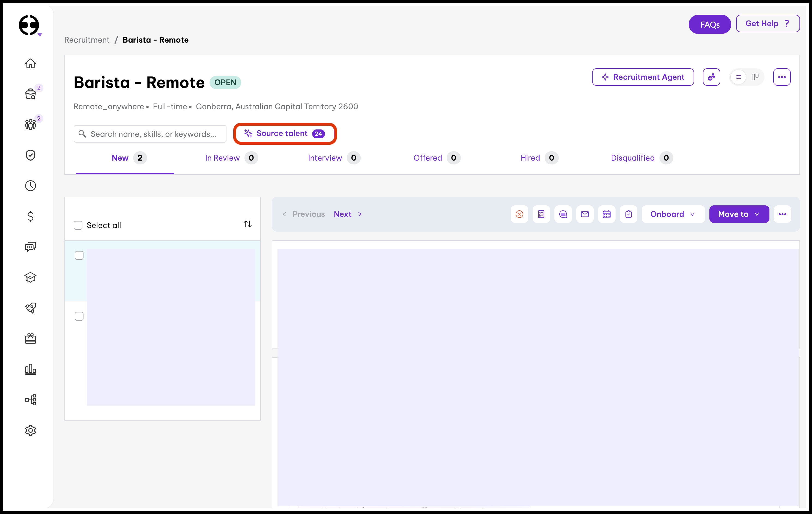812x514 pixels.
Task: Tick the Select all checkbox
Action: click(78, 225)
